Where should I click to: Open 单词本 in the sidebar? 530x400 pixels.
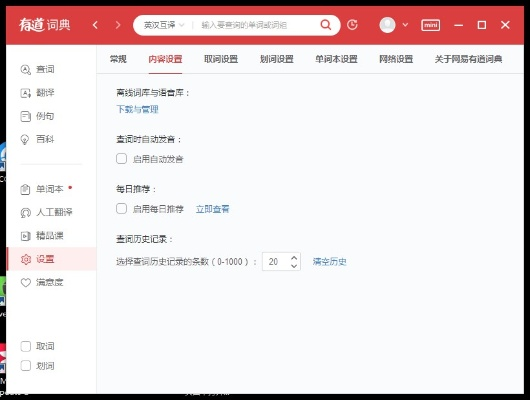pos(42,189)
